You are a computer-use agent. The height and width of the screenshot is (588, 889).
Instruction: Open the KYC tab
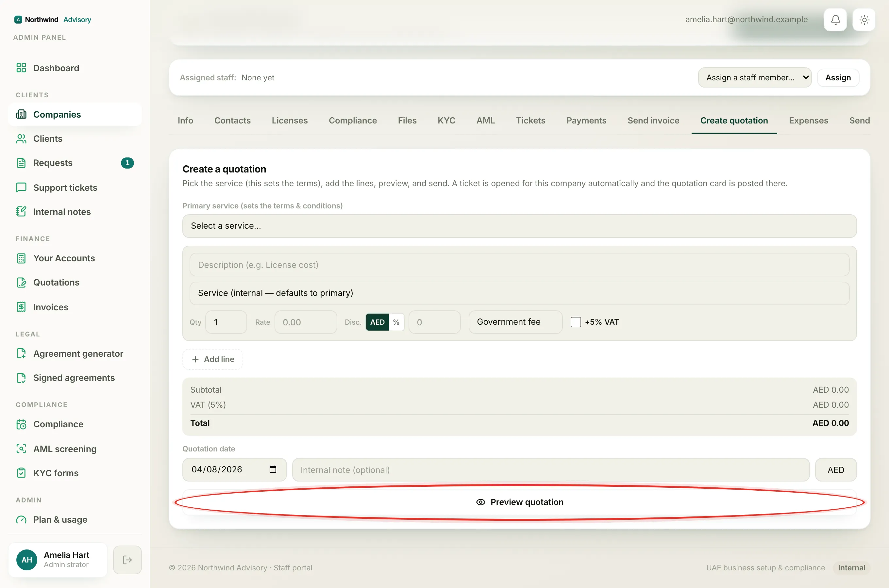(446, 120)
